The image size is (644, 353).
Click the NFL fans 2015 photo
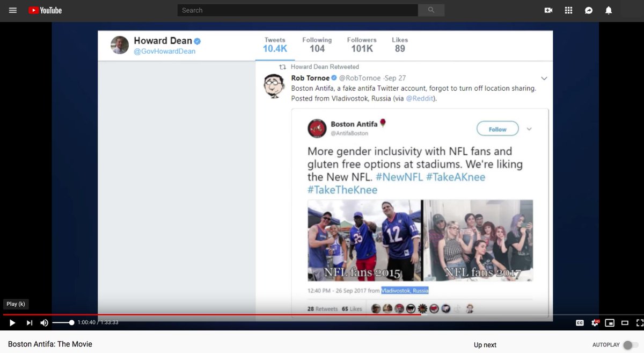click(x=364, y=240)
